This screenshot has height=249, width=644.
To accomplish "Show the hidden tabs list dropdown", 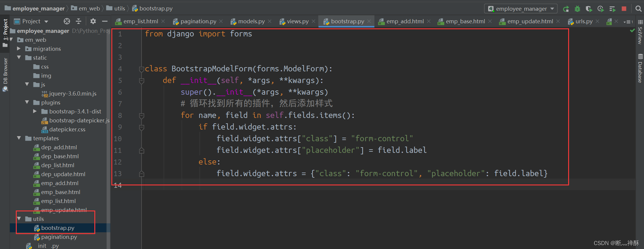I will [628, 22].
